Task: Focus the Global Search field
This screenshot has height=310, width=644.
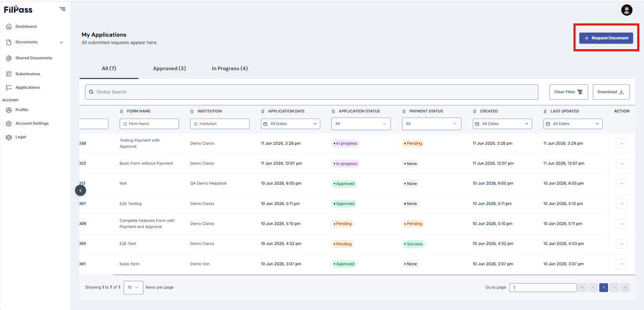Action: click(311, 92)
